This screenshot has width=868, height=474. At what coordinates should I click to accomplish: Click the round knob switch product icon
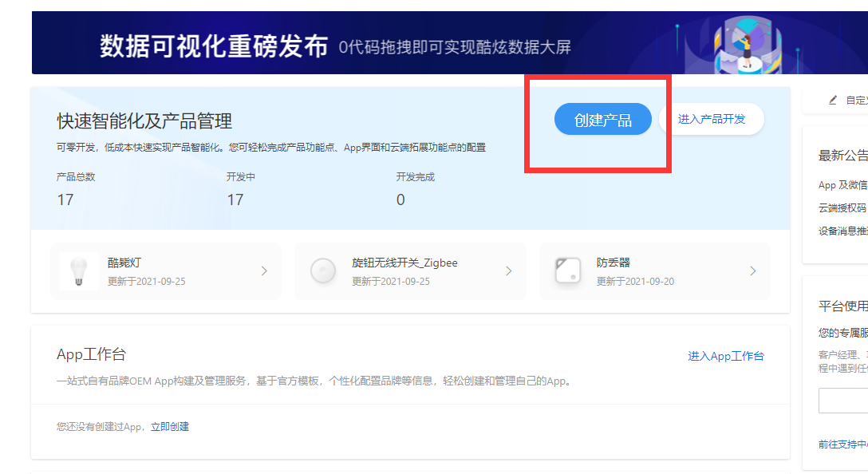pyautogui.click(x=323, y=271)
